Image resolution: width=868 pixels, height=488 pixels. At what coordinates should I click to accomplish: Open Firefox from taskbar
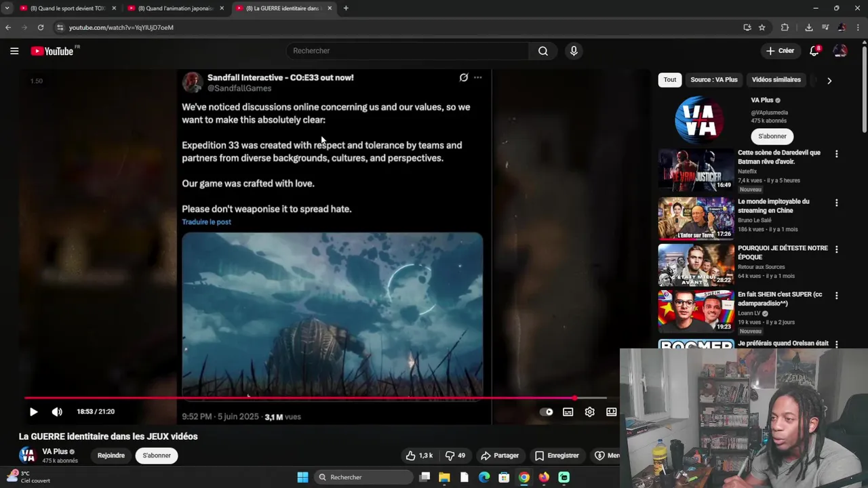click(x=544, y=477)
